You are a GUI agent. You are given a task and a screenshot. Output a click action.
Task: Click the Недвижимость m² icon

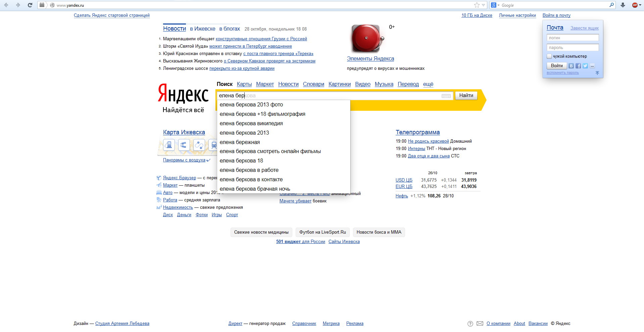point(159,207)
